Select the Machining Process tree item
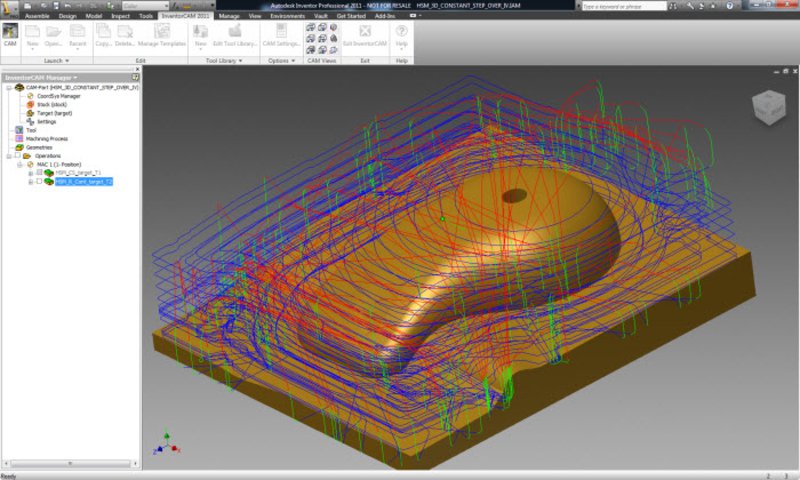The height and width of the screenshot is (480, 800). click(46, 138)
